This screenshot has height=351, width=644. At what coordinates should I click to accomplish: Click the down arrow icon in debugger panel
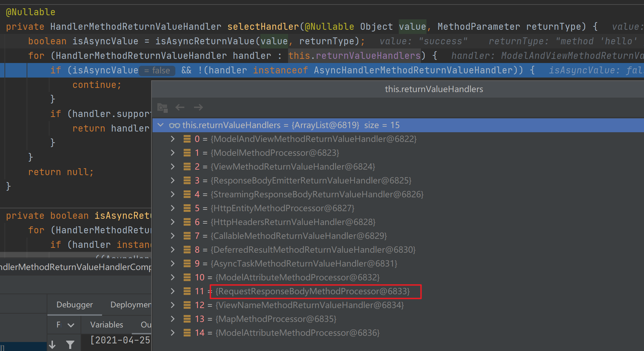[x=52, y=344]
